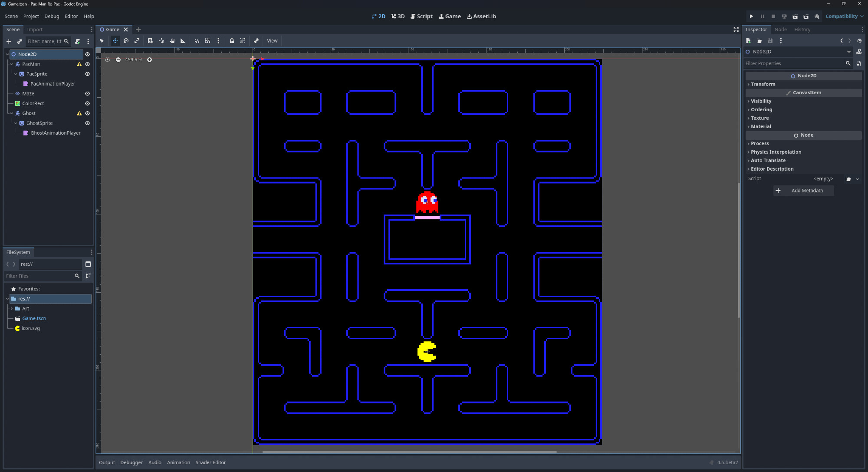The image size is (868, 472).
Task: Select the Move Mode tool
Action: (x=115, y=41)
